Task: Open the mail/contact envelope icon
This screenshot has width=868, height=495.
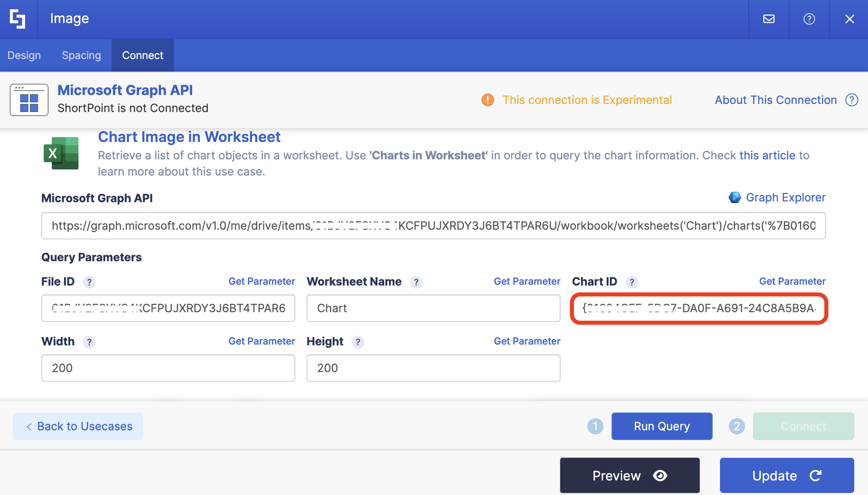Action: coord(769,19)
